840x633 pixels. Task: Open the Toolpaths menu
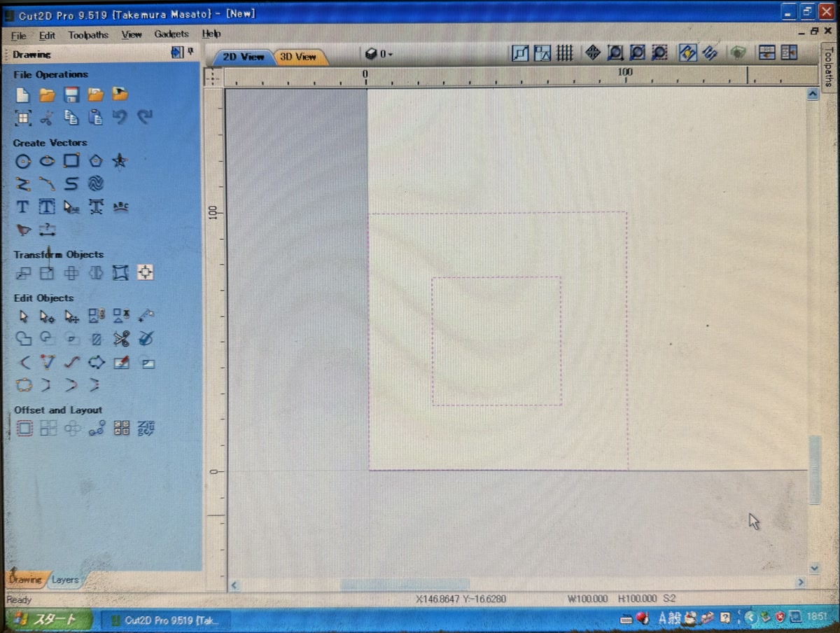point(88,34)
